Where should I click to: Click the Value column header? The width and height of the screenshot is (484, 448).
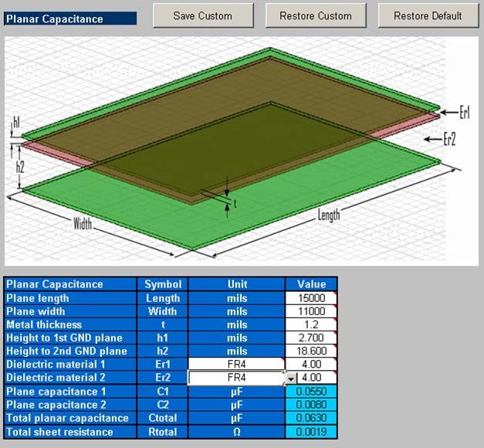pos(311,284)
